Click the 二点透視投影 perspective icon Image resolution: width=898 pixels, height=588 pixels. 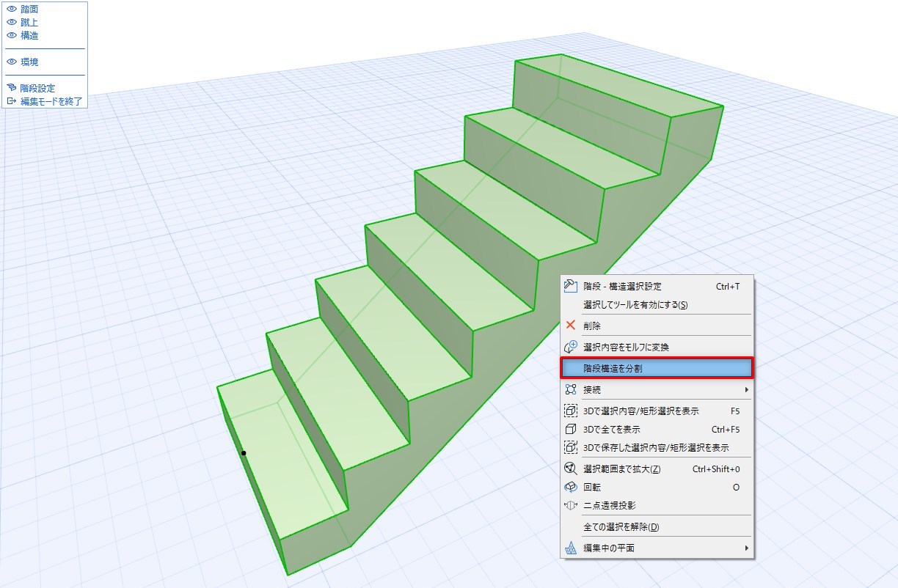tap(571, 506)
